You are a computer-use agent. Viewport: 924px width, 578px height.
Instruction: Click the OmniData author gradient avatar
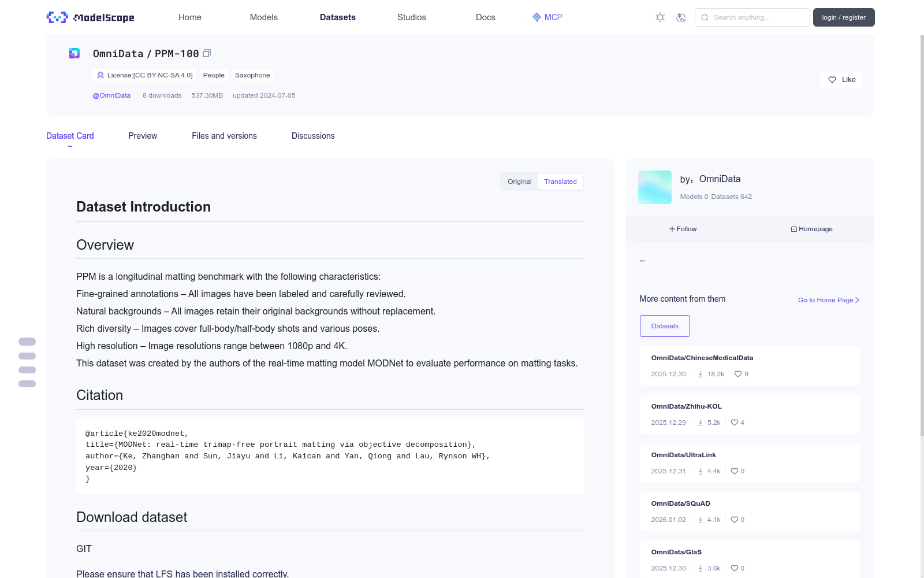655,187
